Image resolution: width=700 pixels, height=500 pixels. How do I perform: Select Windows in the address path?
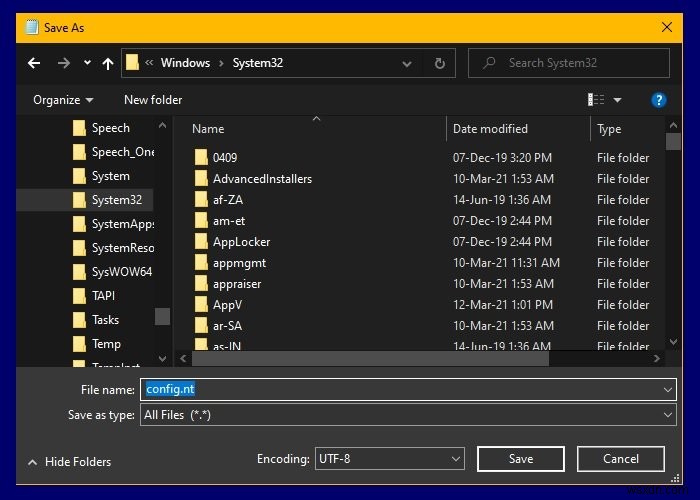click(185, 63)
